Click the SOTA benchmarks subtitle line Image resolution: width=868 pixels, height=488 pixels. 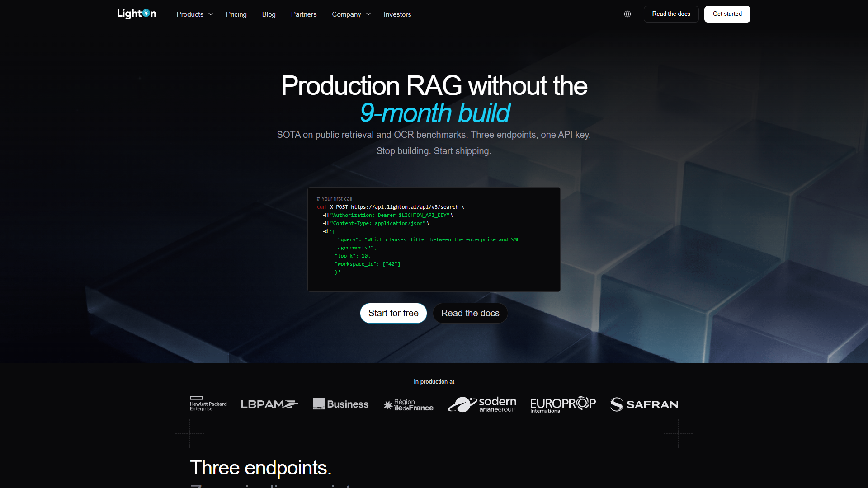pos(434,135)
